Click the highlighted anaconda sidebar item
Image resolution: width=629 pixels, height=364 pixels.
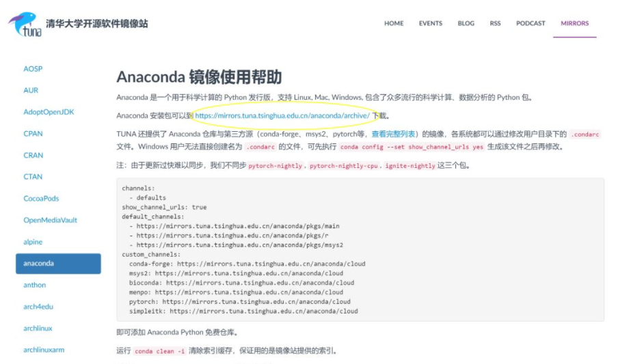(x=58, y=264)
